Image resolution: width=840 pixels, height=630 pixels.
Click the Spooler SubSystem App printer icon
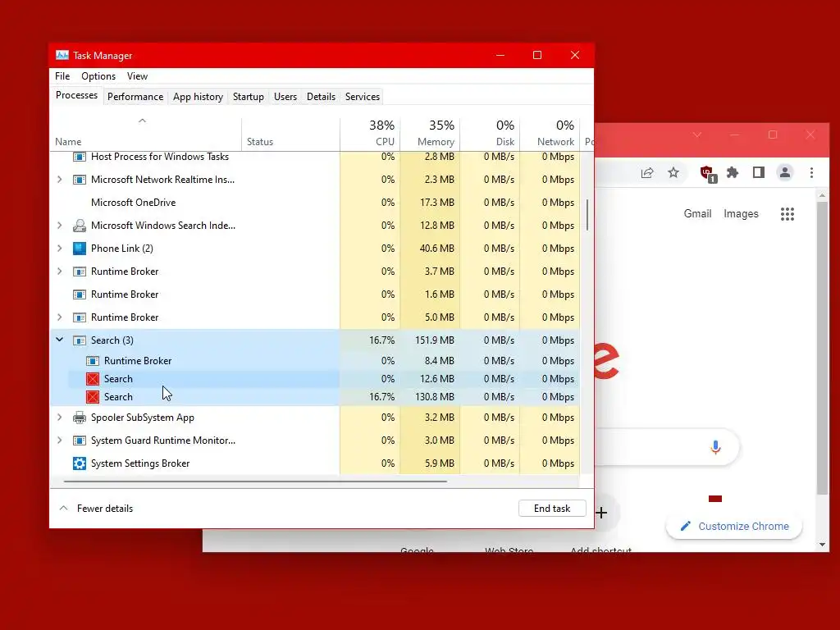tap(80, 418)
